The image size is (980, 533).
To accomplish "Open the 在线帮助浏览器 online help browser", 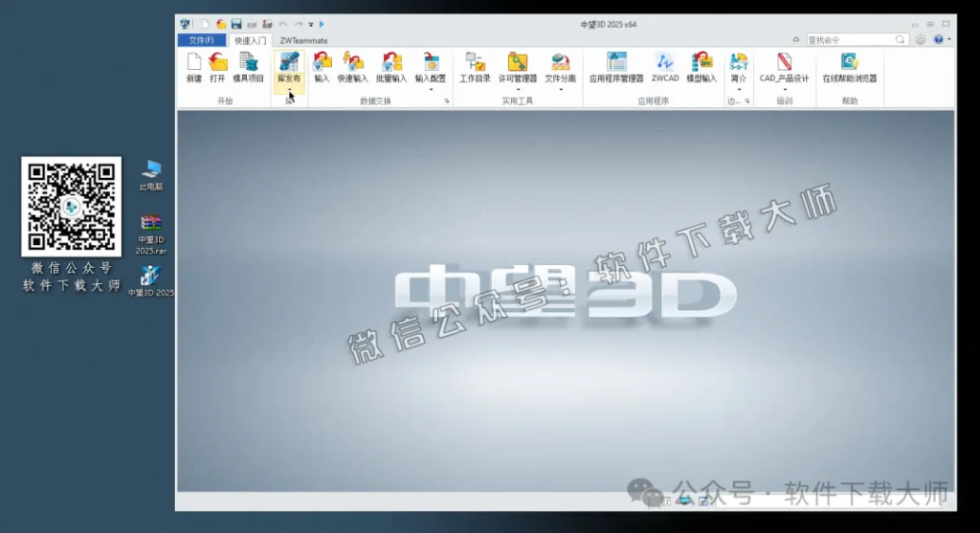I will click(850, 62).
